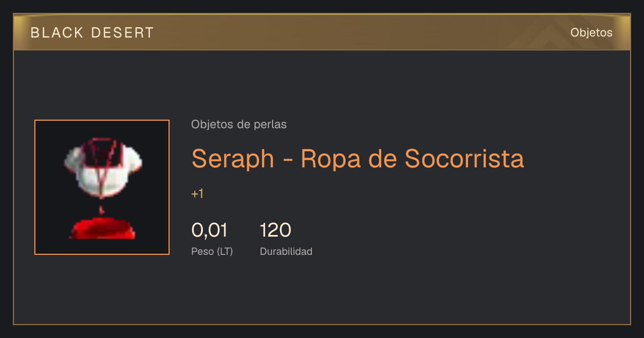Click the Peso (LT) label
This screenshot has height=338, width=644.
click(x=212, y=251)
